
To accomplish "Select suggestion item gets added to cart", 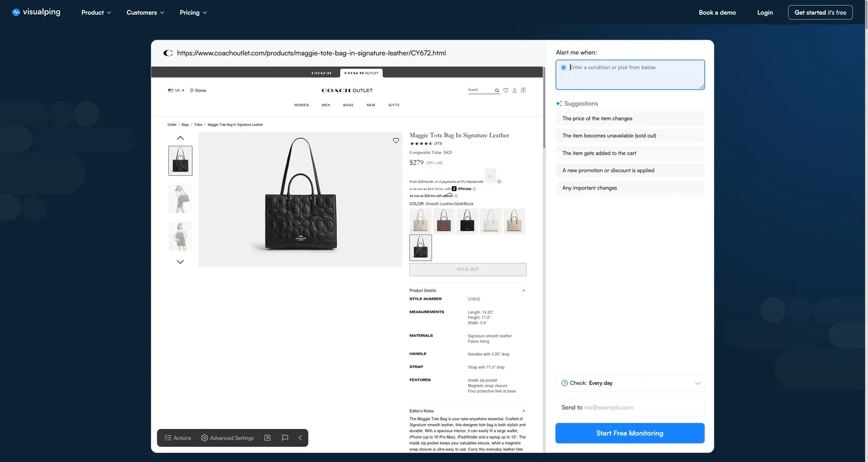I will (630, 153).
